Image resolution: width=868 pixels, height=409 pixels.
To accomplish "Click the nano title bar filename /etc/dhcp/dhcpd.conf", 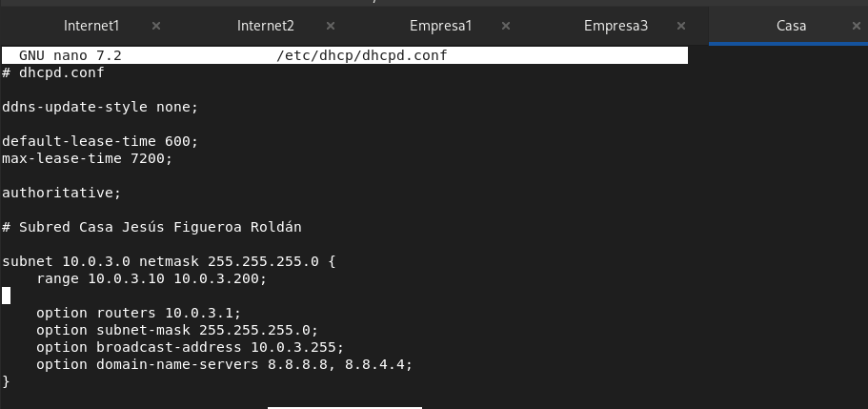I will (361, 55).
